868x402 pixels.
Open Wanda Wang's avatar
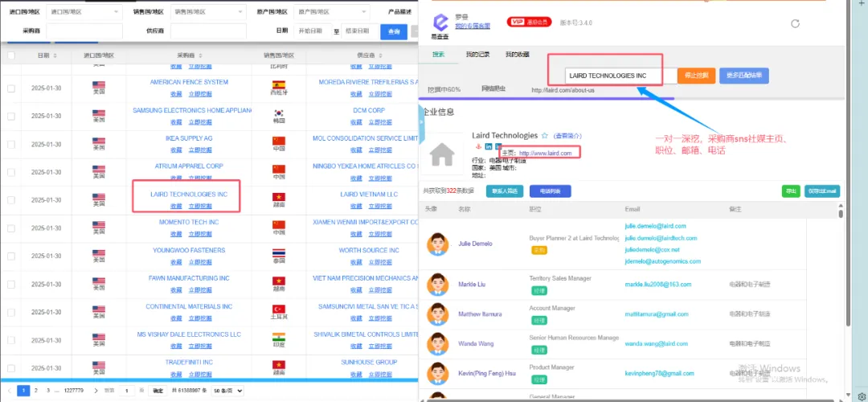point(437,343)
